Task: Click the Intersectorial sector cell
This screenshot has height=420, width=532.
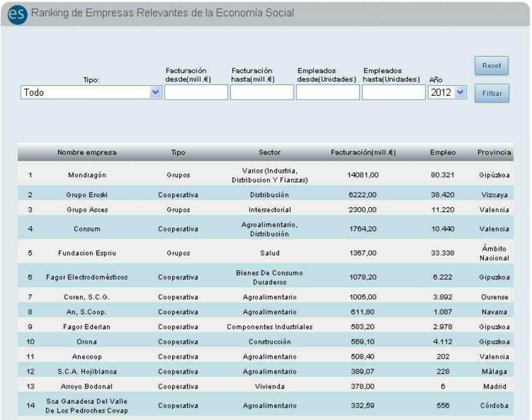Action: click(270, 210)
